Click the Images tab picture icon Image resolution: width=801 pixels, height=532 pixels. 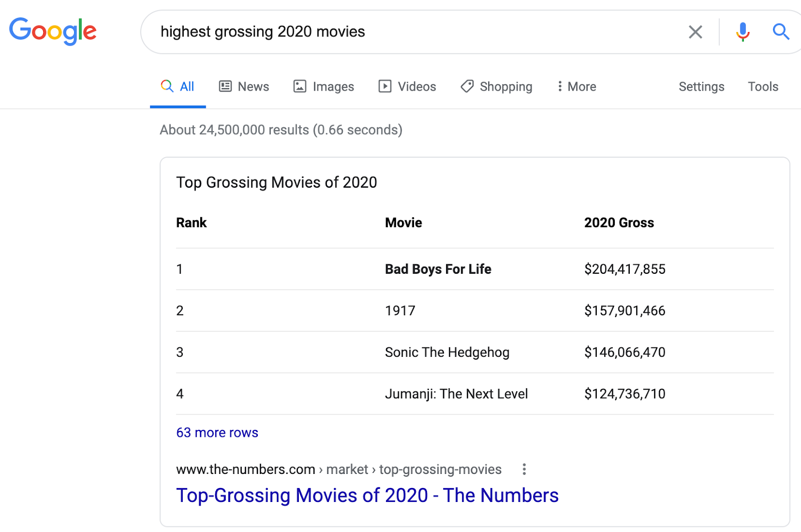click(x=300, y=86)
